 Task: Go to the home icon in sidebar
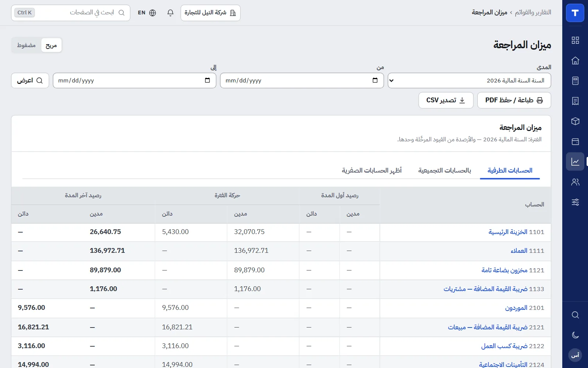click(575, 60)
